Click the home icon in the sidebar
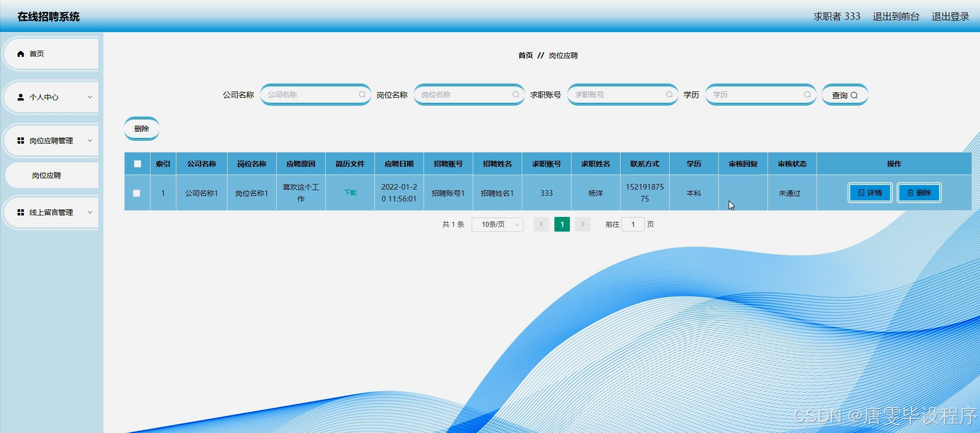 [21, 54]
